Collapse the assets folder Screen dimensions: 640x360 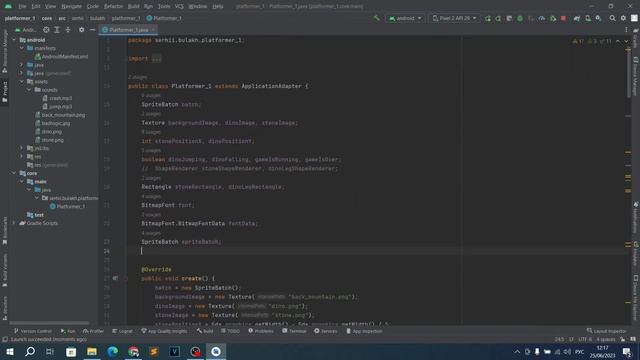(22, 82)
